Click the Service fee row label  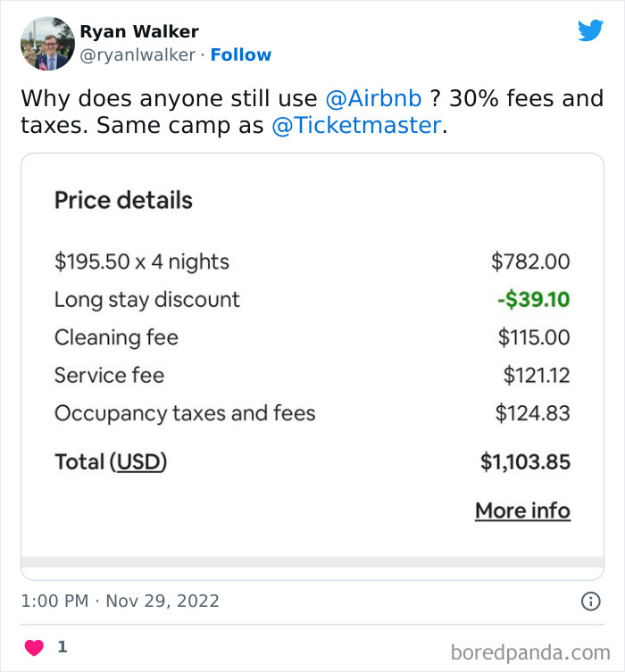(109, 375)
